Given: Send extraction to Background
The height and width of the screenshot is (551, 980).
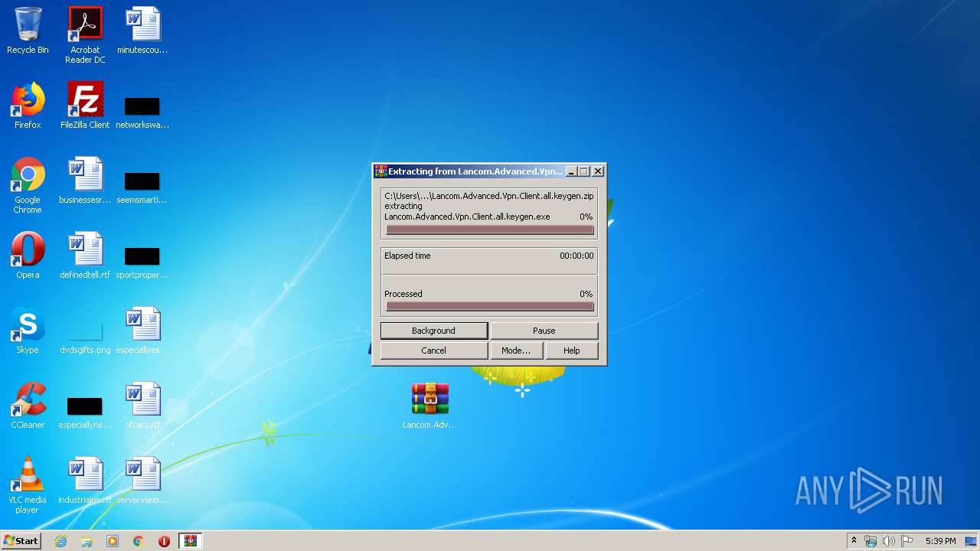Looking at the screenshot, I should click(434, 331).
